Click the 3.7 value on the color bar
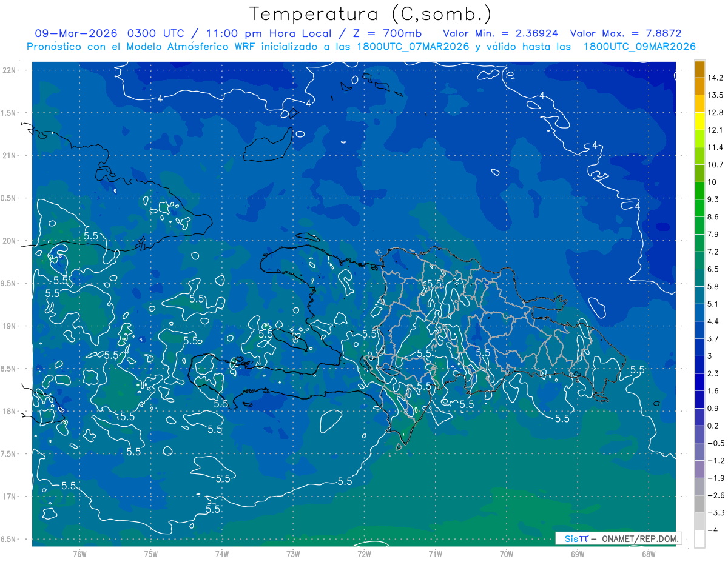The image size is (728, 562). tap(713, 338)
